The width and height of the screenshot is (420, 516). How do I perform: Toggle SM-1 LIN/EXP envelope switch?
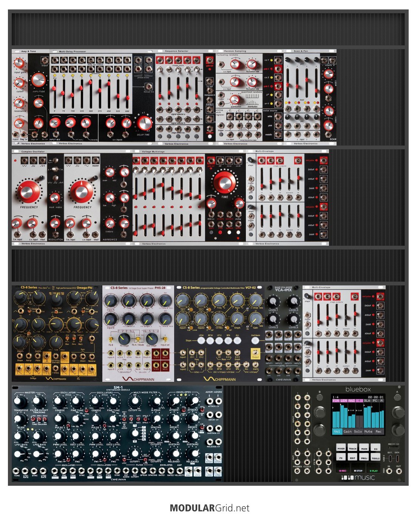point(202,427)
